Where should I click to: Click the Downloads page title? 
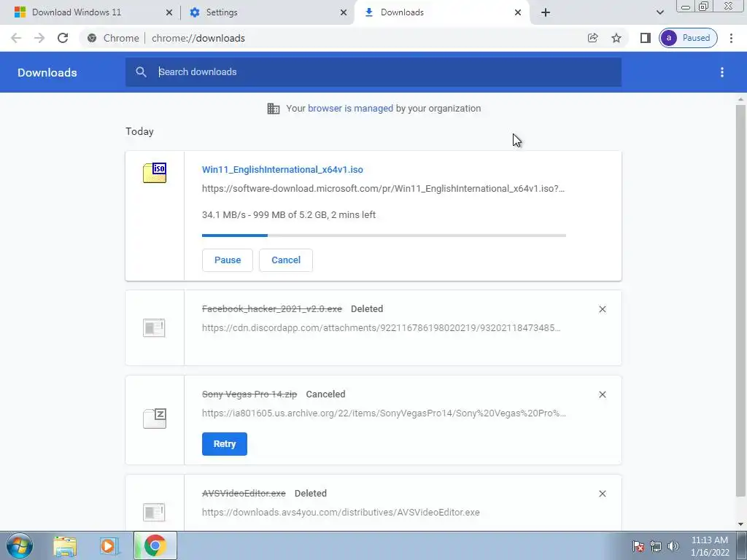(47, 72)
